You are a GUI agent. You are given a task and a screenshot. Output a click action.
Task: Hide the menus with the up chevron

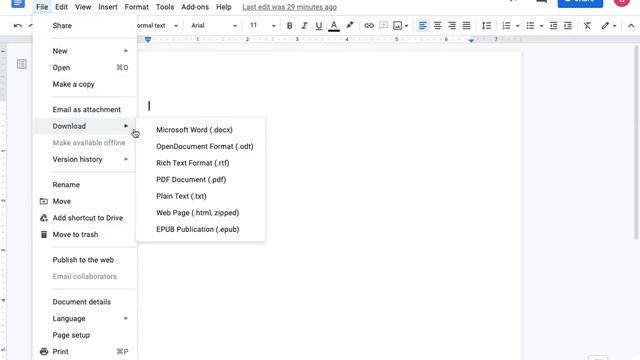(631, 26)
